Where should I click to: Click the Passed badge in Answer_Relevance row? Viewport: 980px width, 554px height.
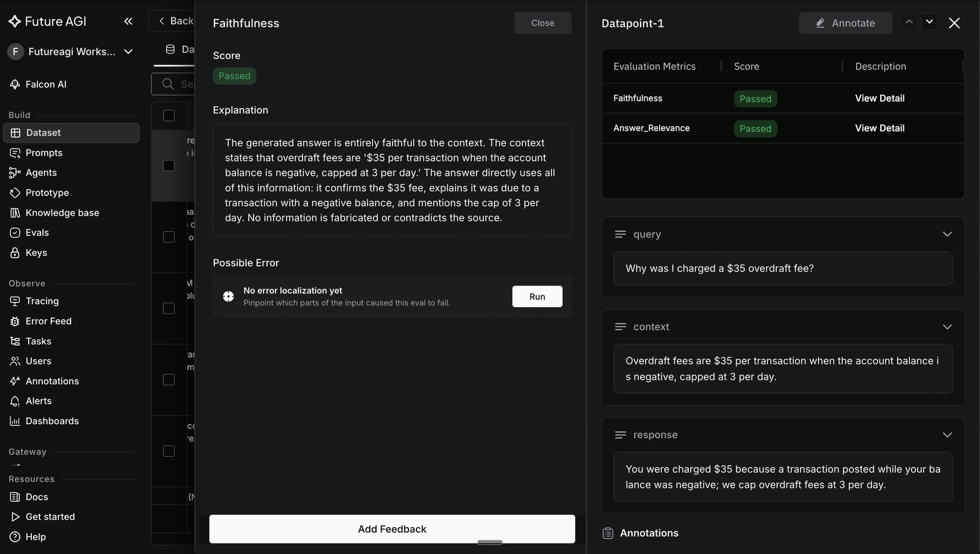pos(755,129)
